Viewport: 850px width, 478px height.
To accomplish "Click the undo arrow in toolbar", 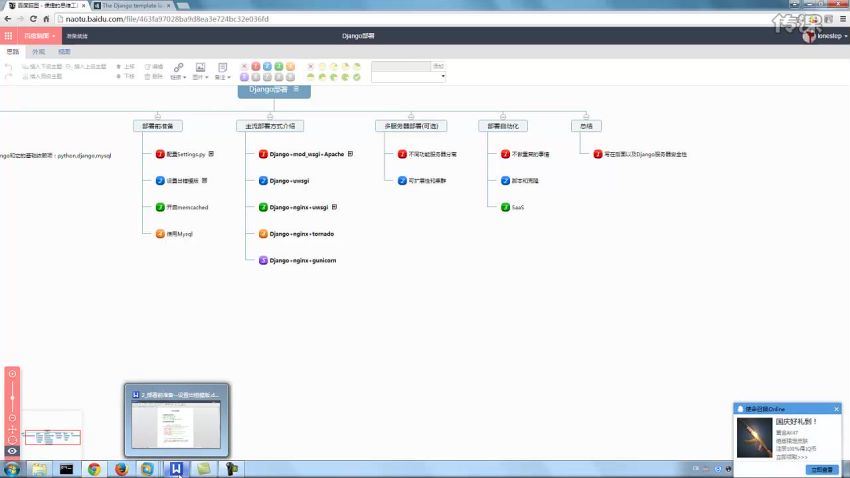I will pos(8,67).
